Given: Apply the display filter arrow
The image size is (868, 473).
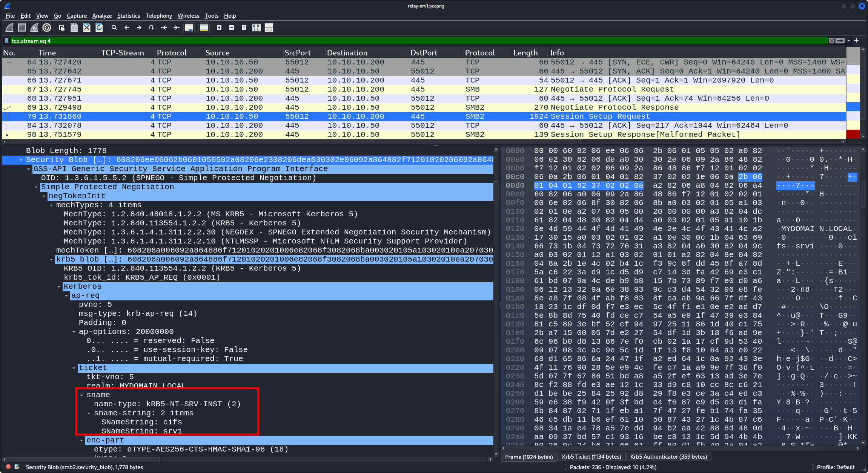Looking at the screenshot, I should point(840,41).
